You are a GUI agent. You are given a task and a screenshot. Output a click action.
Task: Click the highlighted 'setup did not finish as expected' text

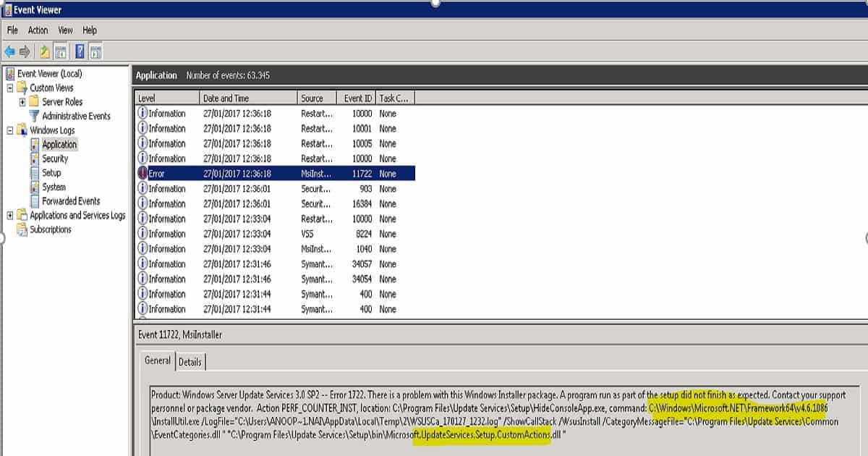click(x=705, y=395)
